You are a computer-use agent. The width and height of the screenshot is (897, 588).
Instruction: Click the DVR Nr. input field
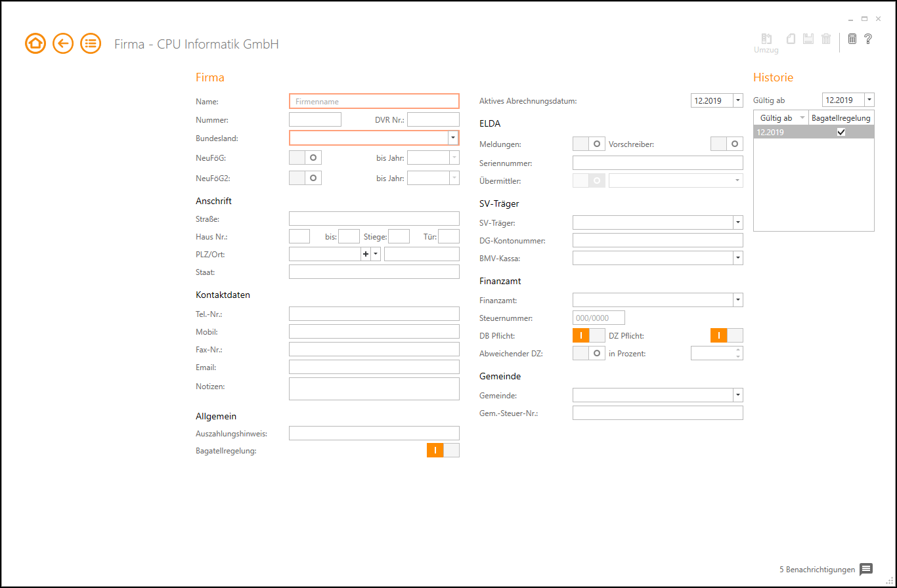click(x=433, y=119)
